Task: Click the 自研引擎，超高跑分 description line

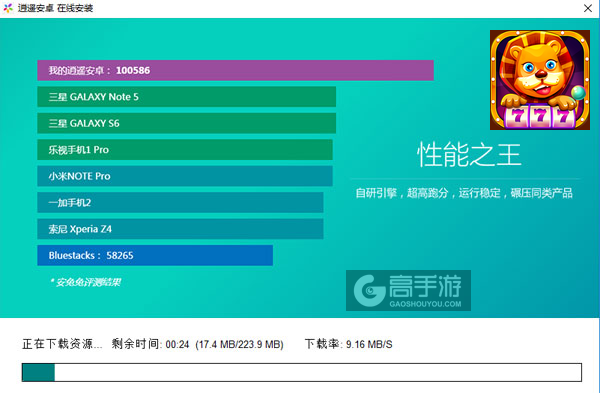Action: pyautogui.click(x=464, y=193)
